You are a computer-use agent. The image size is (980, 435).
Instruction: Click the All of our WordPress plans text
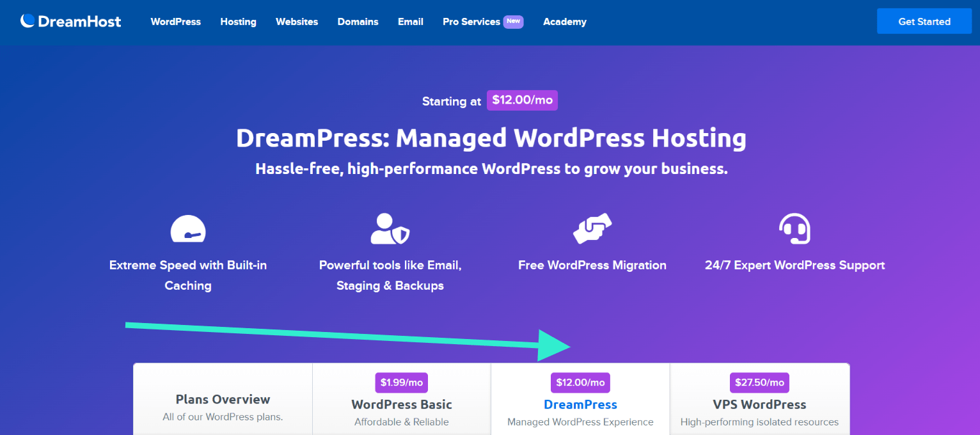pyautogui.click(x=223, y=417)
